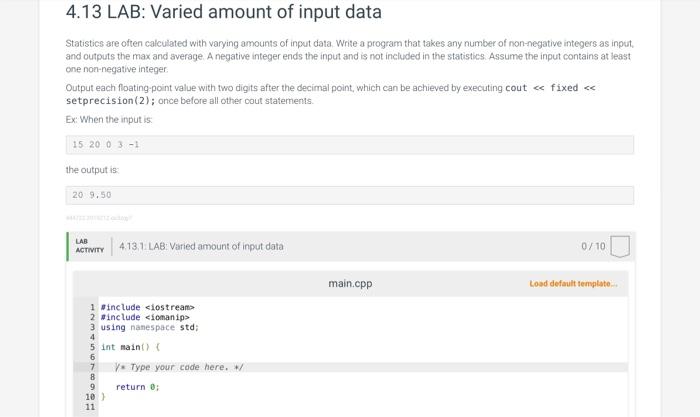Screen dimensions: 700x417
Task: Select the main.cpp file tab header
Action: 350,284
